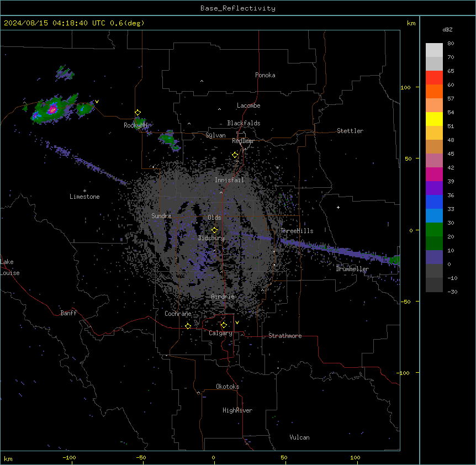Click the yellow marker near RockyMH
This screenshot has width=476, height=465.
coord(137,113)
